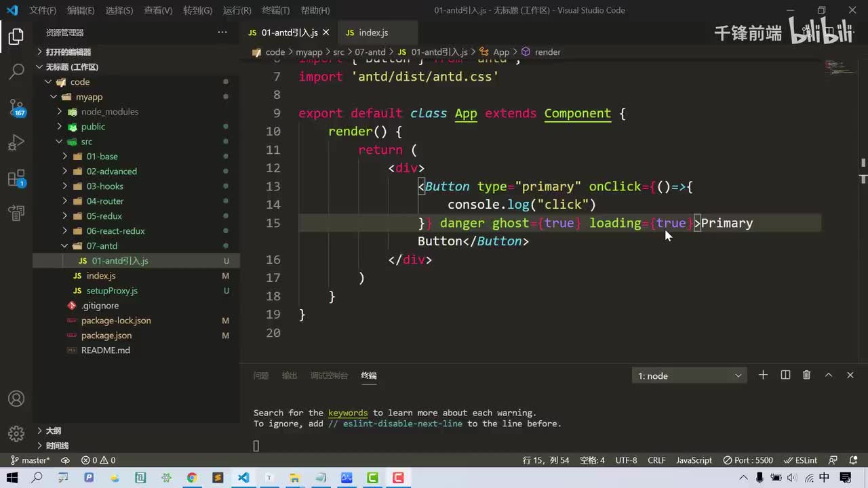Open the 查看(V) menu
This screenshot has width=868, height=488.
click(158, 10)
